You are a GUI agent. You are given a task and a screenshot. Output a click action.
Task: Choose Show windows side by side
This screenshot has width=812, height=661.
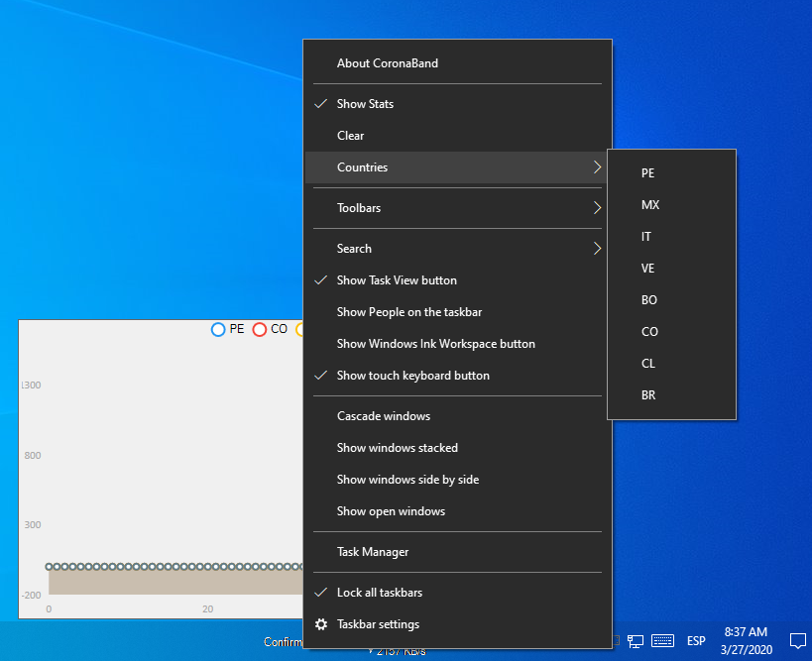pos(457,480)
